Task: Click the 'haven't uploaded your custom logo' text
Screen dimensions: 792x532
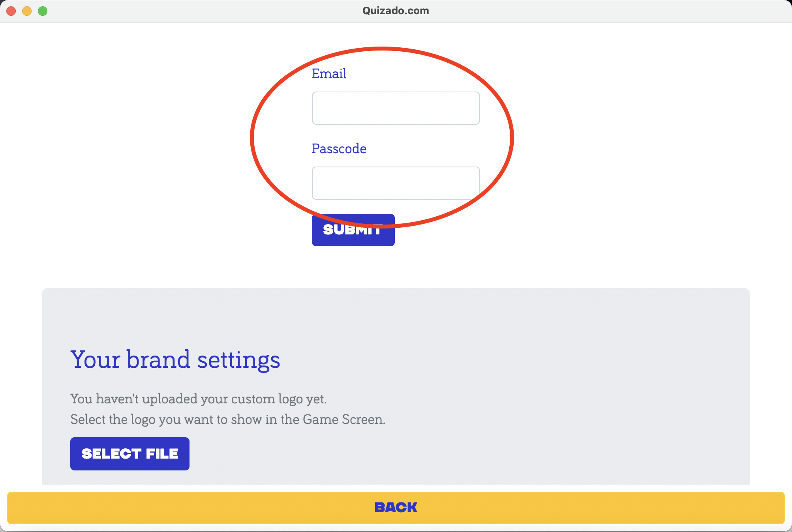Action: 198,399
